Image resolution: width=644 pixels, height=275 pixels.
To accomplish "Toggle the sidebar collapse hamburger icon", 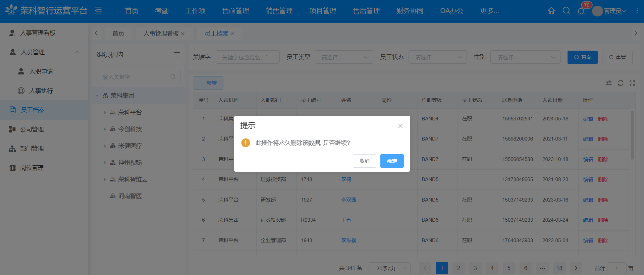I will pyautogui.click(x=98, y=11).
